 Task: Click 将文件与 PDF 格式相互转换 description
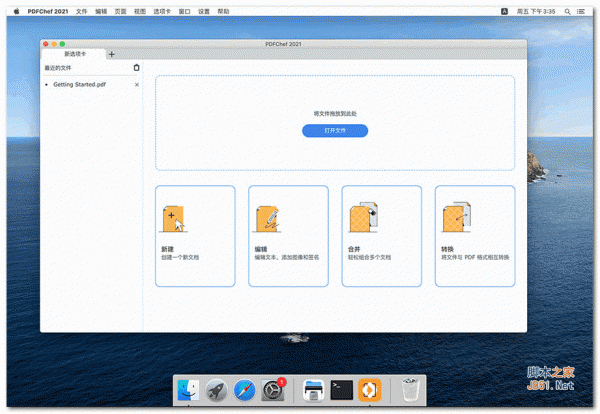point(475,258)
